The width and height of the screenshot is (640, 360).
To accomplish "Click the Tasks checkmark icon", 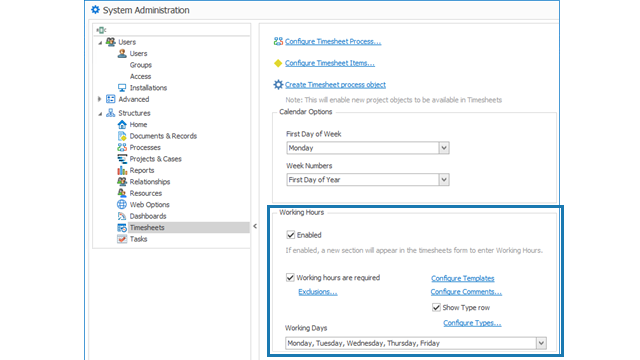I will click(x=122, y=239).
